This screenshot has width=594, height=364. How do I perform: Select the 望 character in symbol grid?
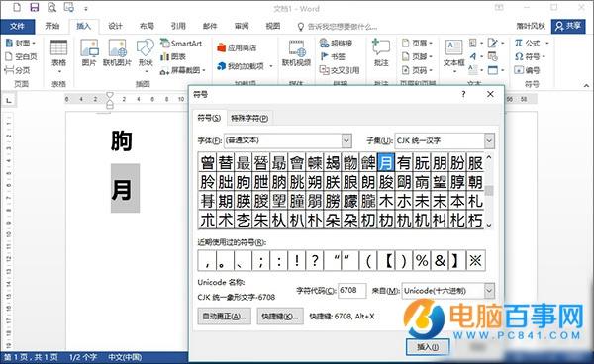(440, 182)
